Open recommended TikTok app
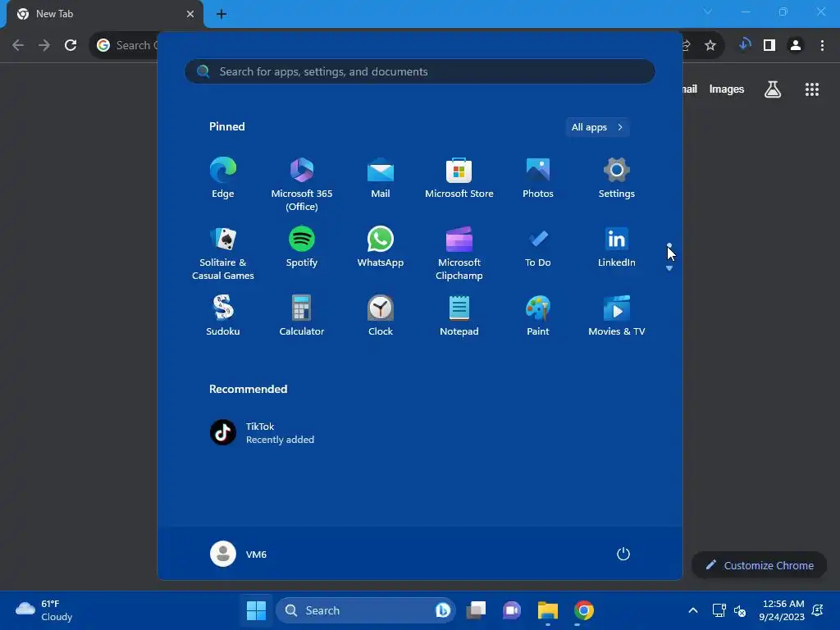This screenshot has height=630, width=840. click(262, 432)
